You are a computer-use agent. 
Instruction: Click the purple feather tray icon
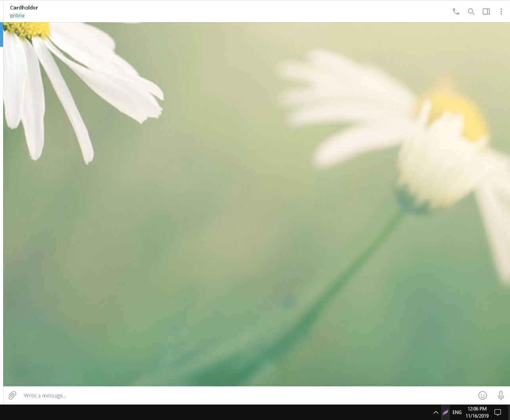(445, 412)
